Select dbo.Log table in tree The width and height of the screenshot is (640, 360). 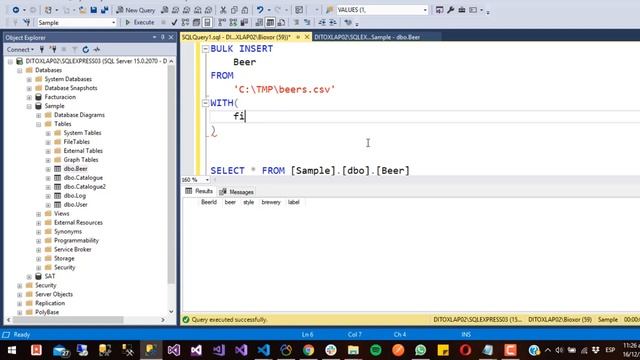click(75, 196)
